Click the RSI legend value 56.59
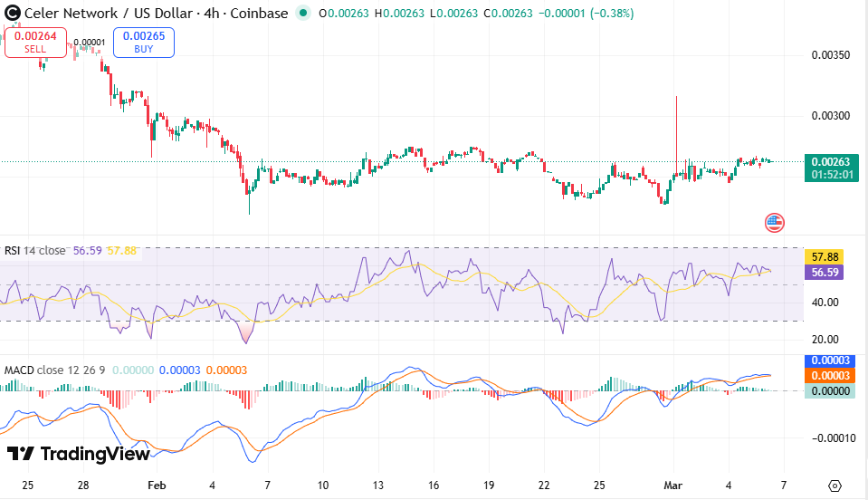Viewport: 868px width, 500px height. 88,251
